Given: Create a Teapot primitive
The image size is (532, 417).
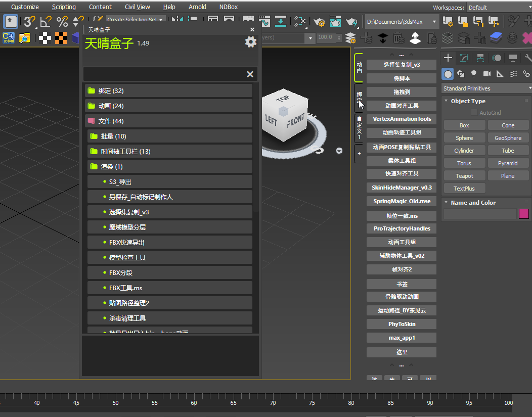Looking at the screenshot, I should point(464,176).
